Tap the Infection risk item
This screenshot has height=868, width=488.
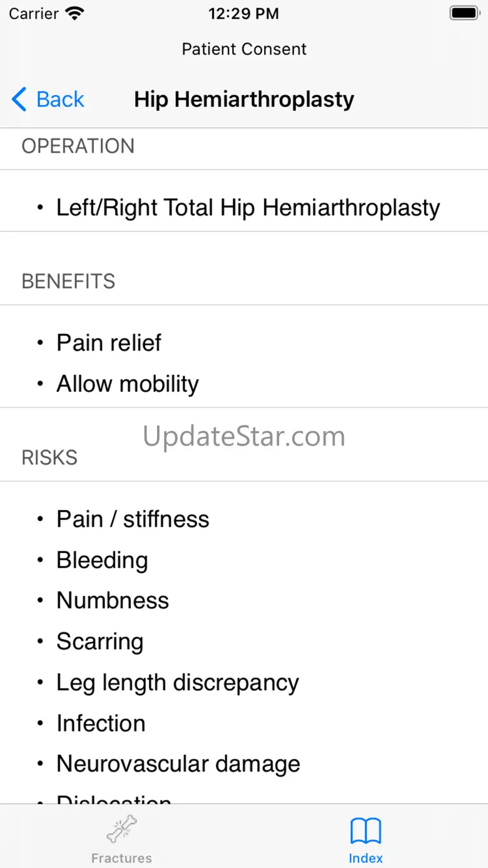tap(101, 723)
